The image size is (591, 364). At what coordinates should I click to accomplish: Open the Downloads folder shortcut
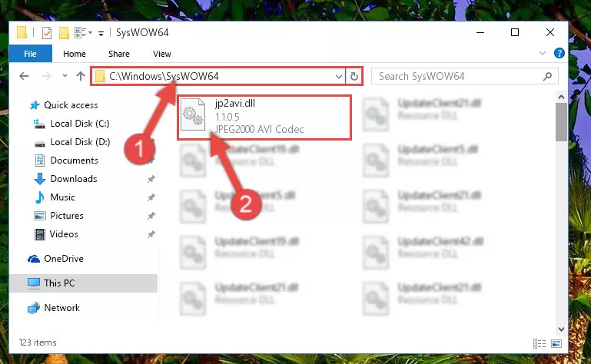74,179
